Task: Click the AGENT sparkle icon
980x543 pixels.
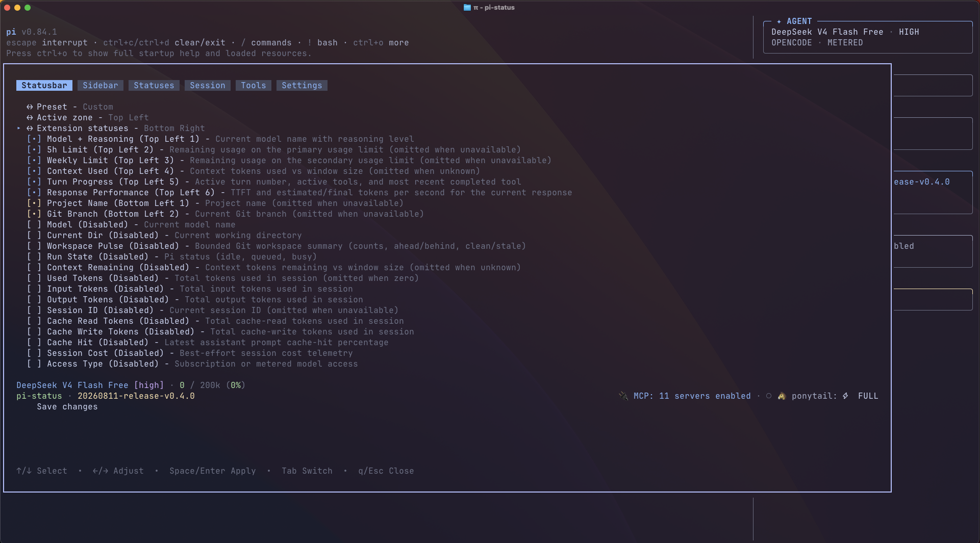Action: [779, 21]
